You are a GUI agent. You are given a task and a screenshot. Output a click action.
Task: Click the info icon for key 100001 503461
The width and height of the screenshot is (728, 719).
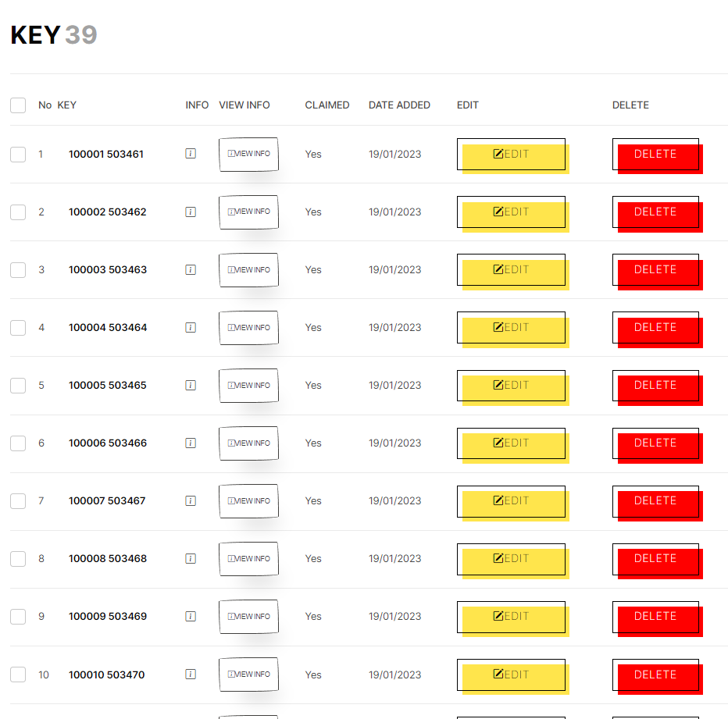[191, 154]
